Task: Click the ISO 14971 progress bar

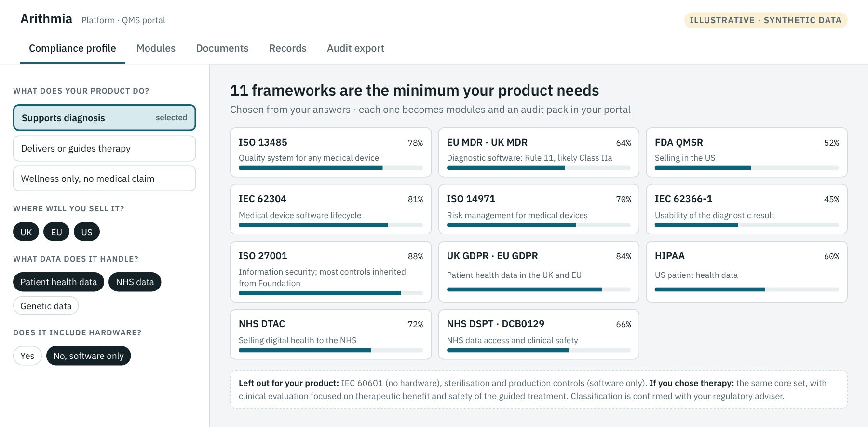Action: [x=539, y=225]
